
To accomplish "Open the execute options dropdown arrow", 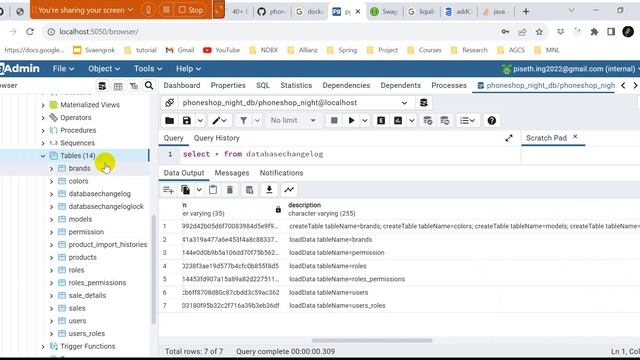I will pos(365,120).
